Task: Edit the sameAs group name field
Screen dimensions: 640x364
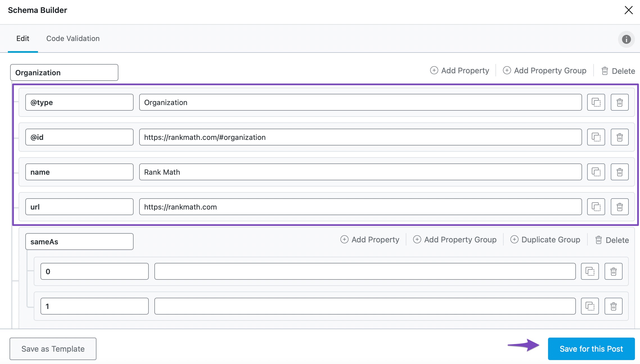Action: pyautogui.click(x=79, y=242)
